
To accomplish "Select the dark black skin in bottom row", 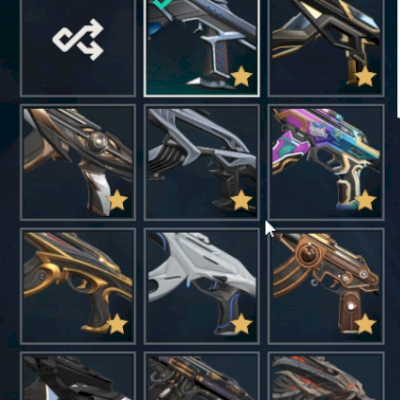I will pos(78,376).
